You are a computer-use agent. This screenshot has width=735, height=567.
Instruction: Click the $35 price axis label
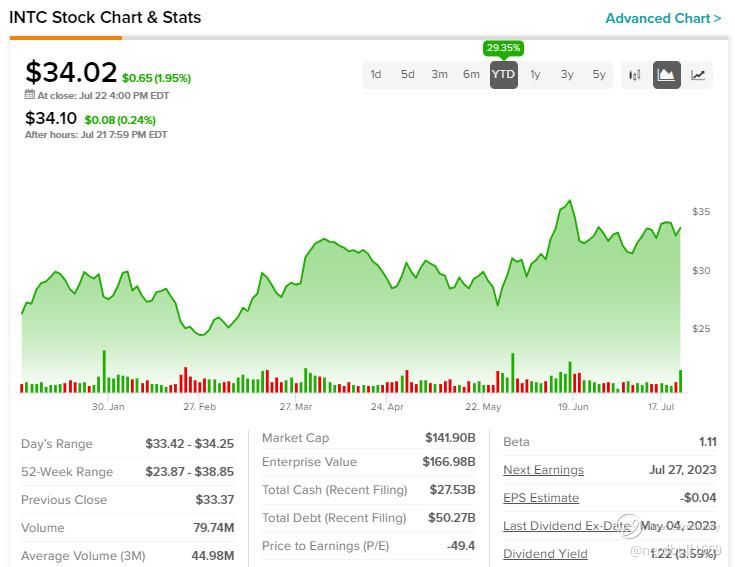(x=701, y=212)
